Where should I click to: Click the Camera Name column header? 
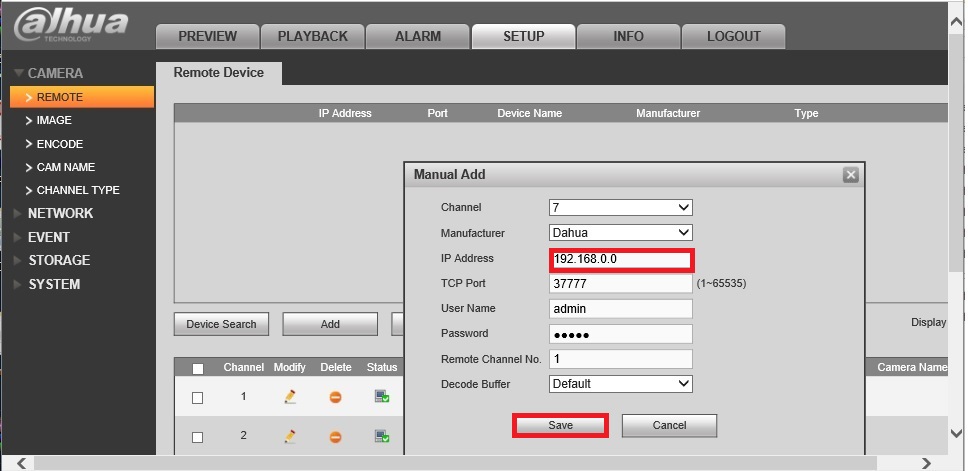[912, 367]
